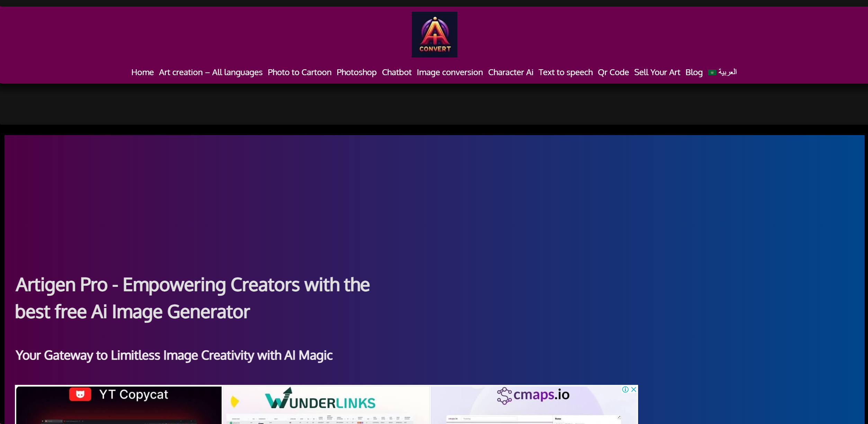868x424 pixels.
Task: Open the Photo to Cartoon tool
Action: (299, 72)
